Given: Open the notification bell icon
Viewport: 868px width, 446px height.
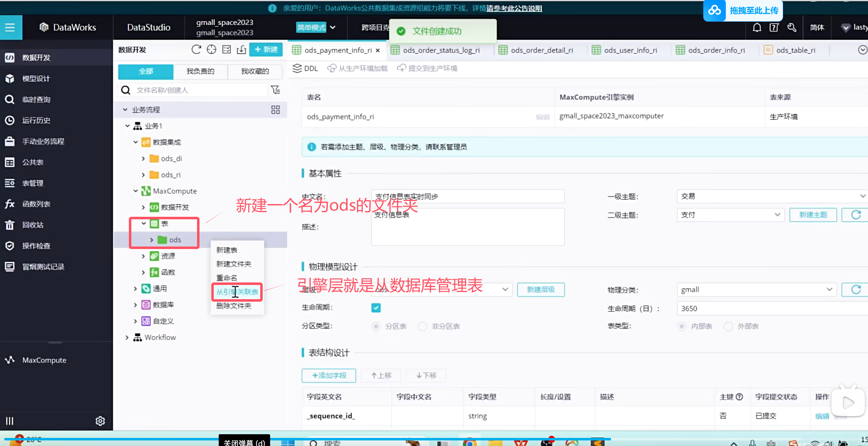Looking at the screenshot, I should tap(757, 27).
